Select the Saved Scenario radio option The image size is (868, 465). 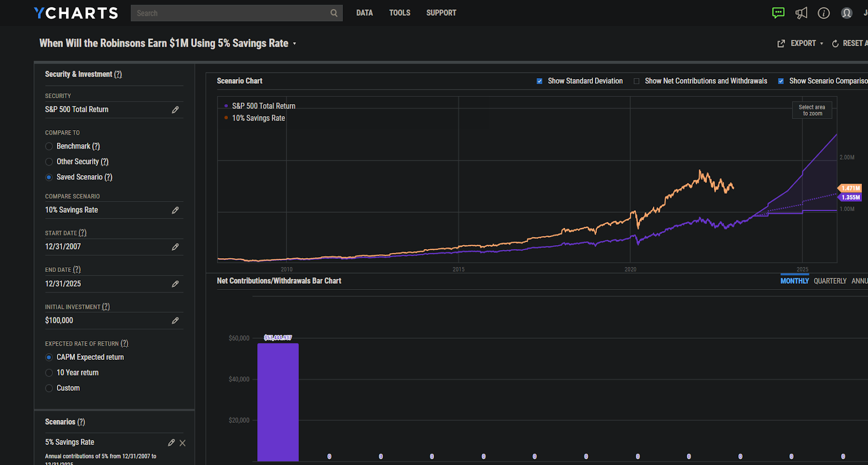49,177
